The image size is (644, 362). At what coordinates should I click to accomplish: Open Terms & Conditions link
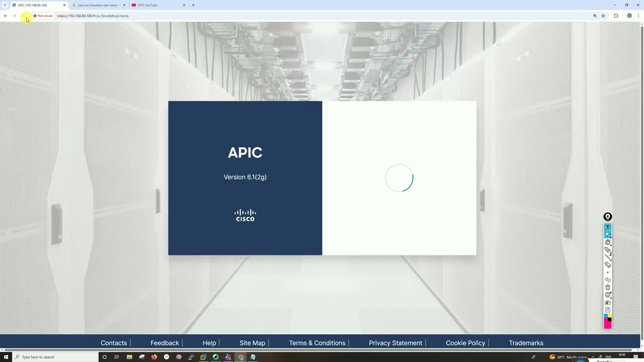[x=317, y=343]
